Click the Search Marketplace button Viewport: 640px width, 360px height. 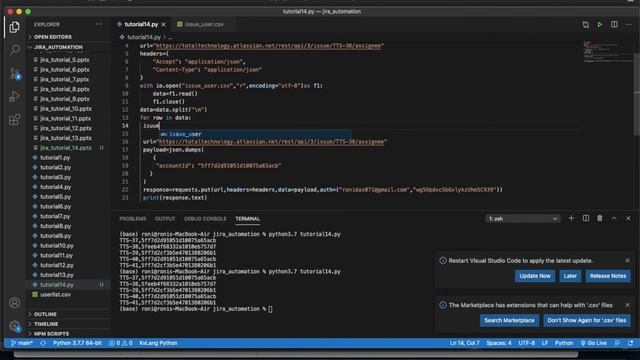tap(509, 320)
